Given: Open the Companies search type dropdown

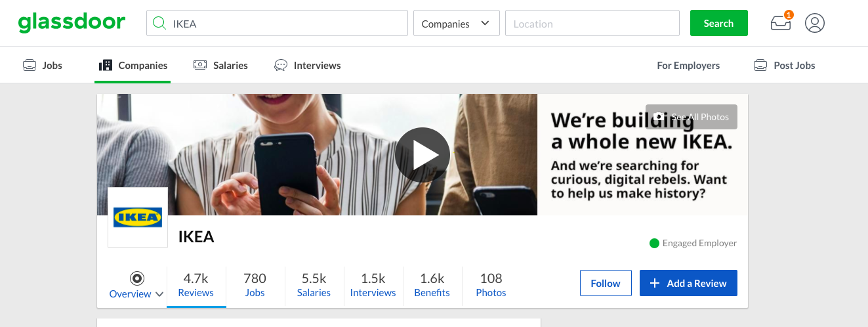Looking at the screenshot, I should pos(457,23).
